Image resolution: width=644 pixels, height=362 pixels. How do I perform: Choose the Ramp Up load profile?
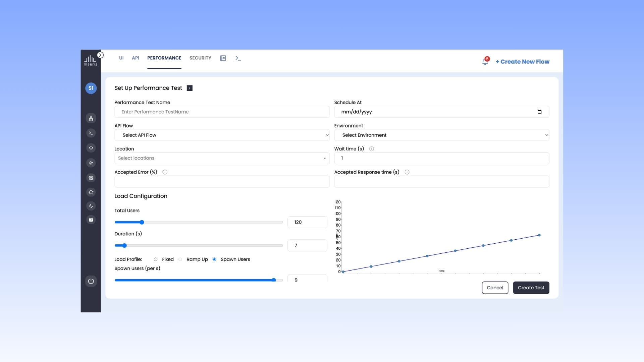180,259
